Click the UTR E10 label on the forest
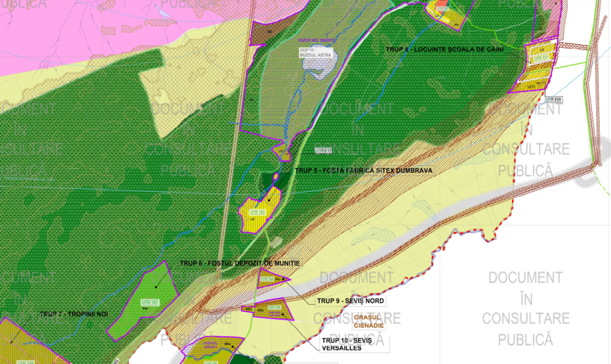611x364 pixels. (x=323, y=150)
